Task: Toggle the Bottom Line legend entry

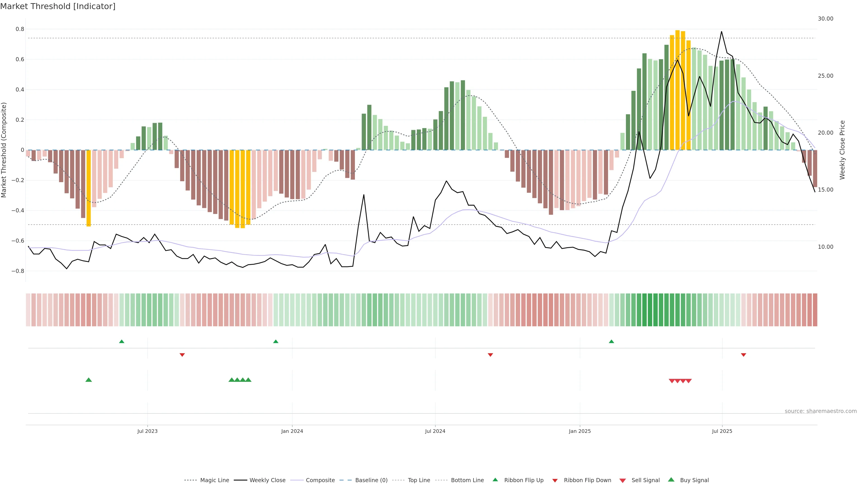Action: coord(467,480)
